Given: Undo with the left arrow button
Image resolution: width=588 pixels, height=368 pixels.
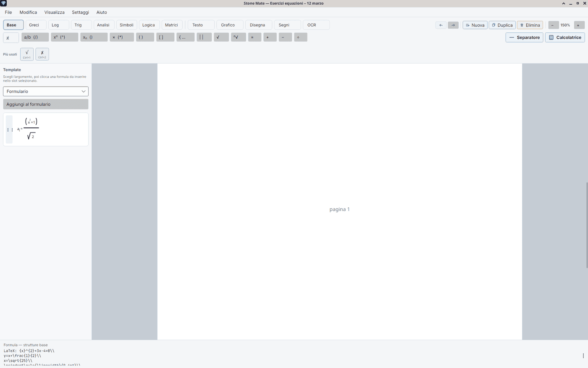Looking at the screenshot, I should [x=441, y=25].
